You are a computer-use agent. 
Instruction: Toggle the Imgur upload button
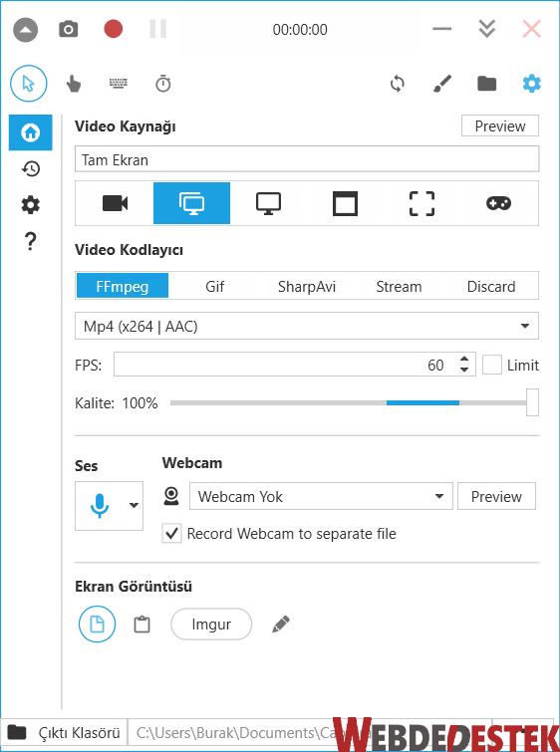pyautogui.click(x=211, y=624)
